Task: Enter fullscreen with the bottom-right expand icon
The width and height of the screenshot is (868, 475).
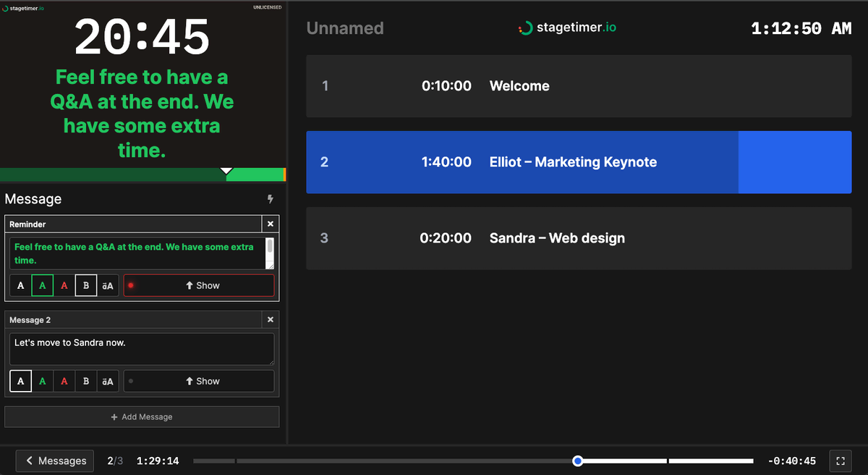Action: tap(841, 461)
